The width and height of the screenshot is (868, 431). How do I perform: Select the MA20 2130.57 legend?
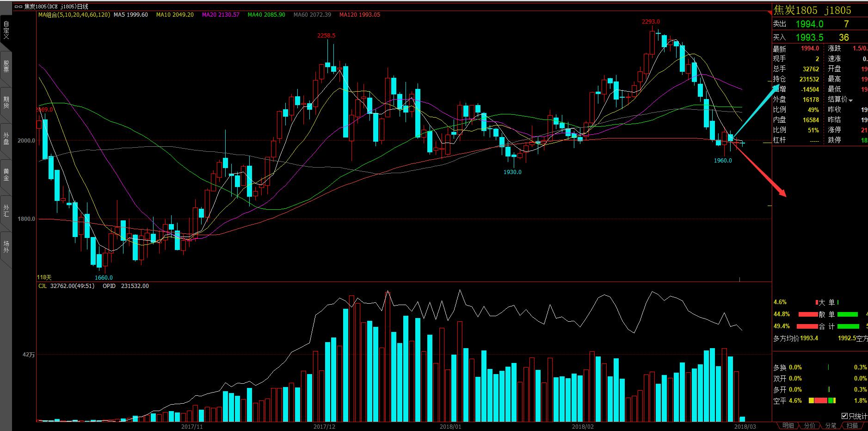pyautogui.click(x=221, y=15)
